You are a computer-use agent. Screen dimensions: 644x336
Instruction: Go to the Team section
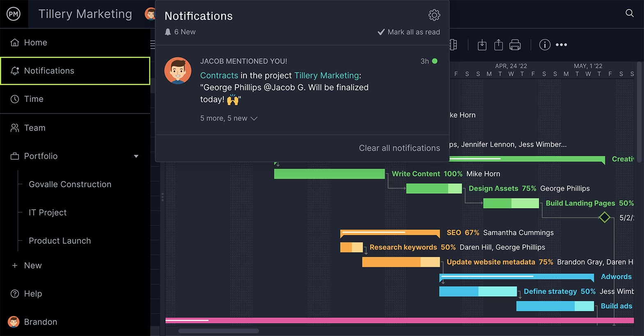[34, 128]
